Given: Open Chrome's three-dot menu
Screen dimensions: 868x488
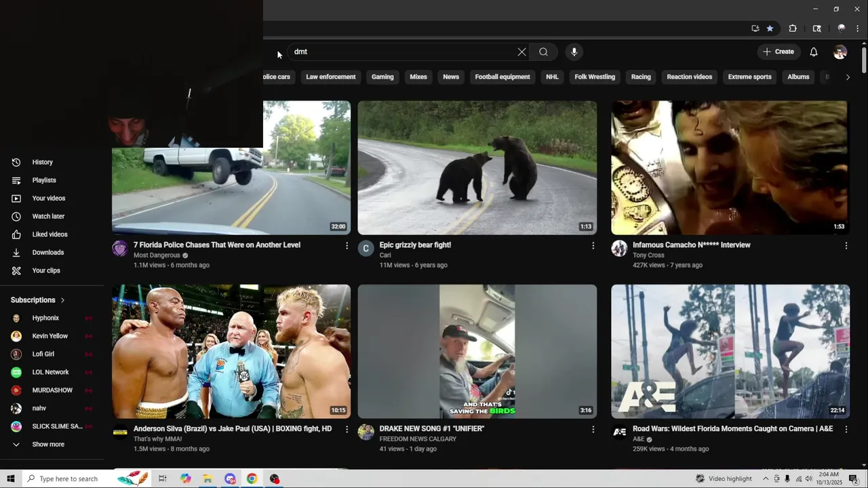Looking at the screenshot, I should click(857, 28).
